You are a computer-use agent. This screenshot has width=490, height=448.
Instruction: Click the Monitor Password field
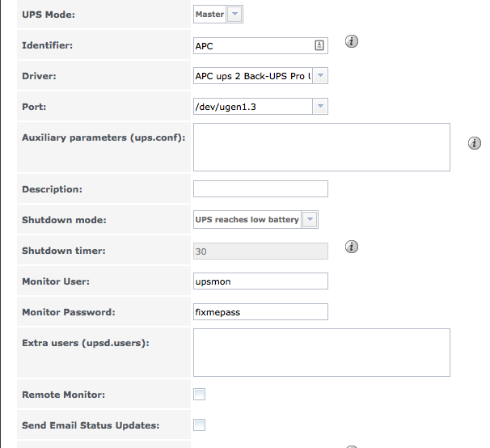tap(260, 311)
